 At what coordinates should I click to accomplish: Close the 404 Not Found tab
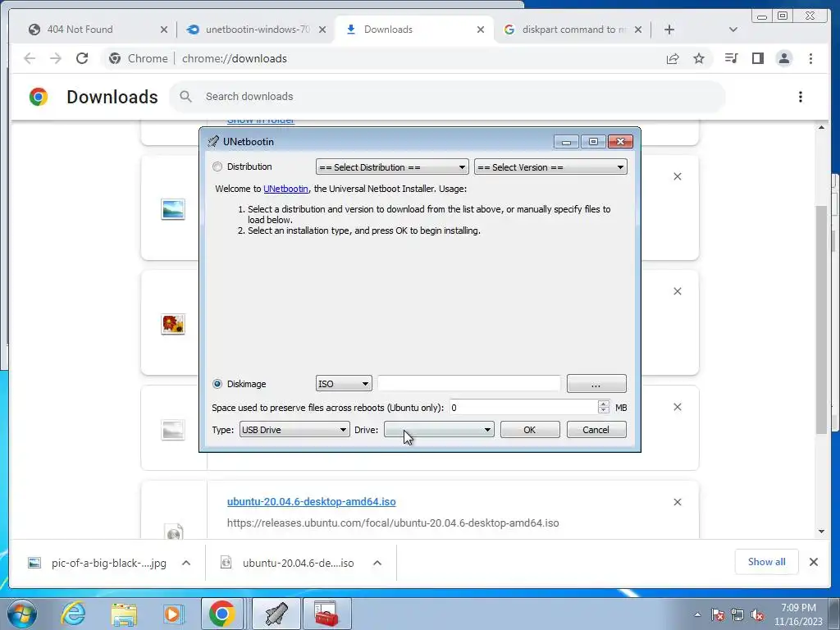pyautogui.click(x=164, y=30)
